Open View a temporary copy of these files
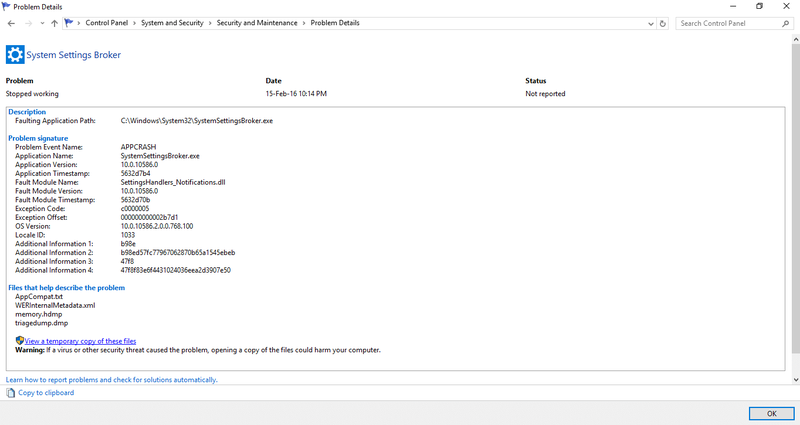 point(80,341)
